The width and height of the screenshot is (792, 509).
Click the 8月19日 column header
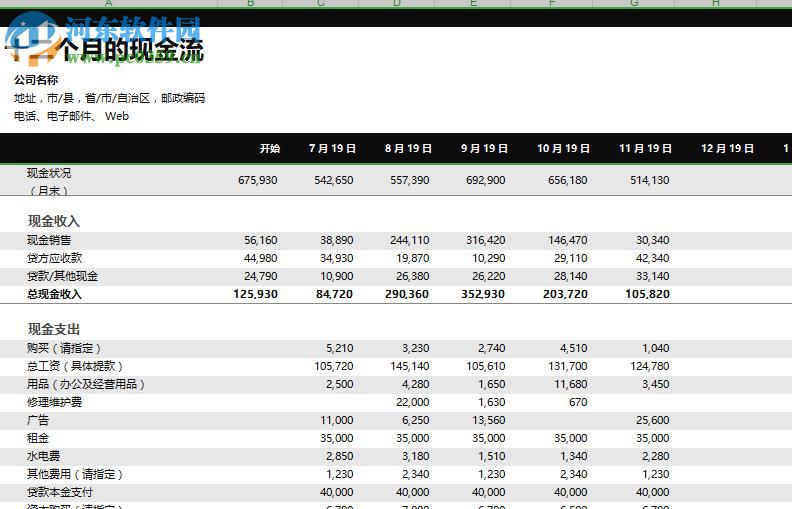pos(408,148)
